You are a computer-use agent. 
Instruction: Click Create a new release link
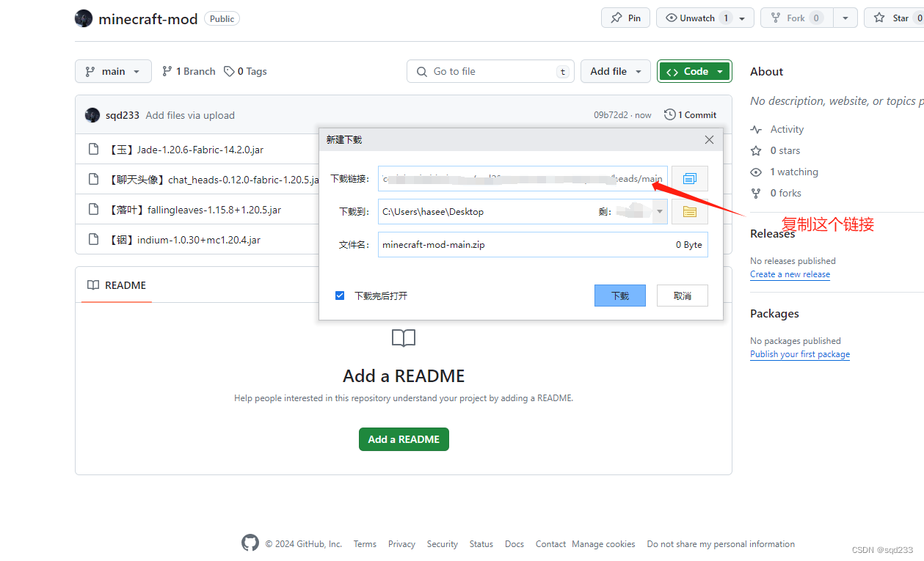tap(790, 274)
